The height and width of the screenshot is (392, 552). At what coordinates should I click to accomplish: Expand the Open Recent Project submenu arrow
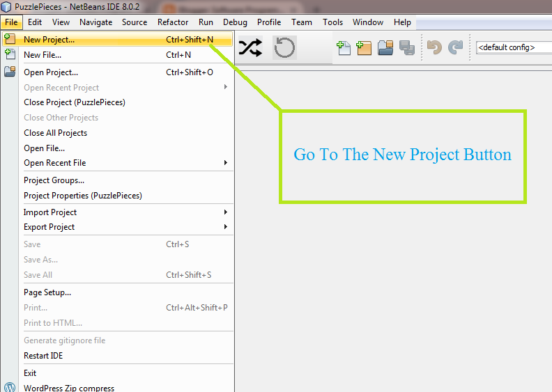click(226, 87)
